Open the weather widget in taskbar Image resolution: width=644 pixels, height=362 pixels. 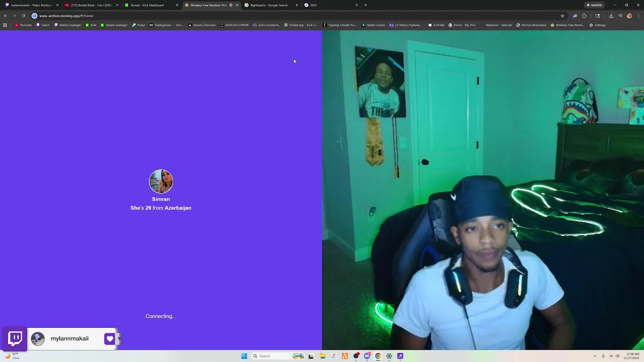[x=12, y=356]
